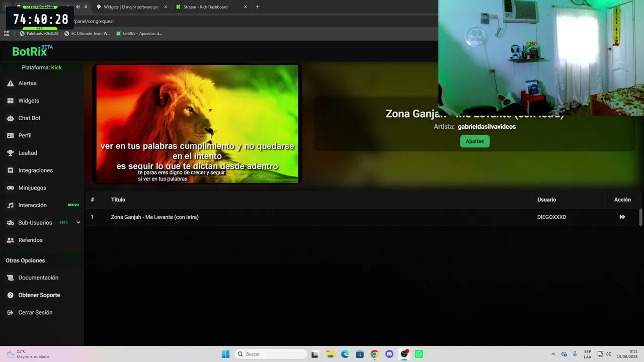Click the BotRix logo
The height and width of the screenshot is (362, 644).
tap(32, 51)
